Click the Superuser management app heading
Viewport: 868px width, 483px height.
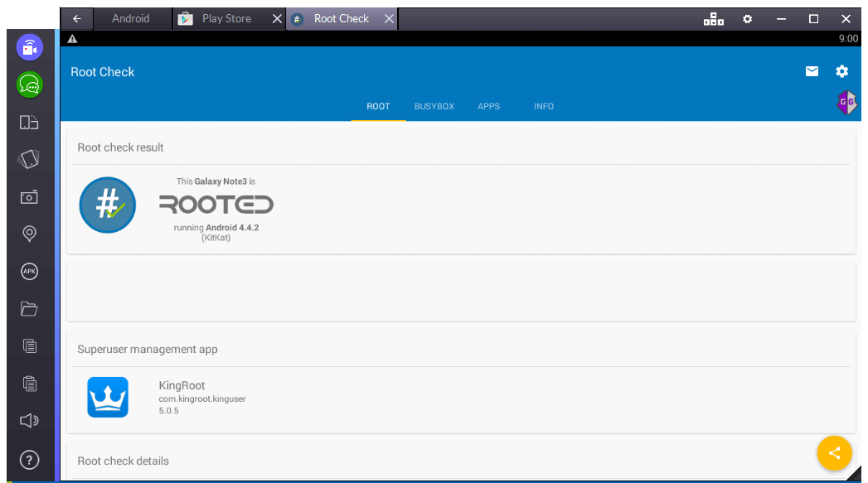click(x=148, y=349)
